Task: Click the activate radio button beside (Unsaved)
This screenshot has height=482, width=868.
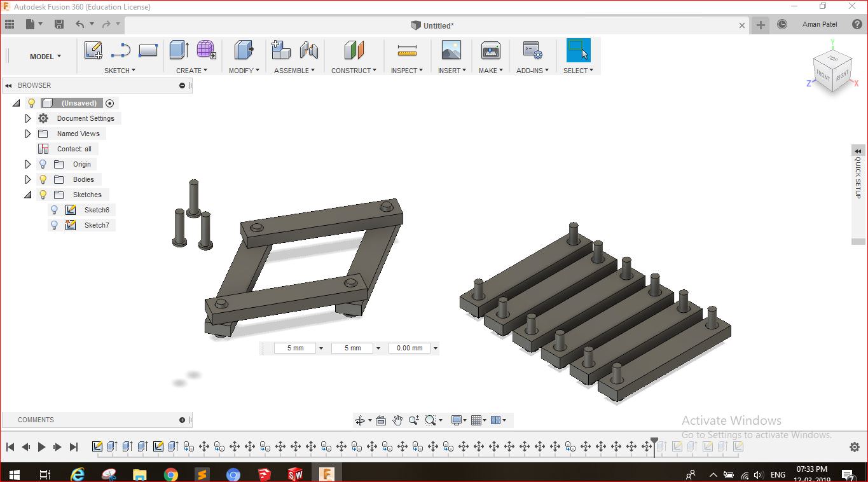Action: (109, 103)
